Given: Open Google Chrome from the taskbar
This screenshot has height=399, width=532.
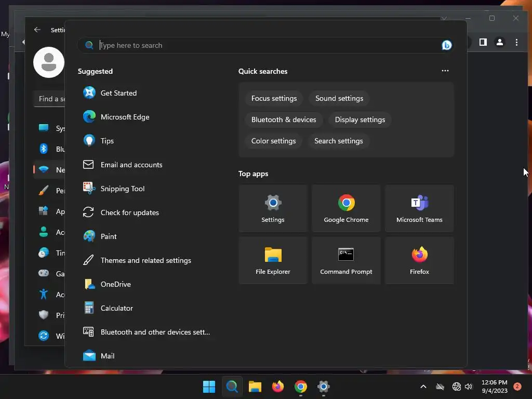Looking at the screenshot, I should (301, 387).
